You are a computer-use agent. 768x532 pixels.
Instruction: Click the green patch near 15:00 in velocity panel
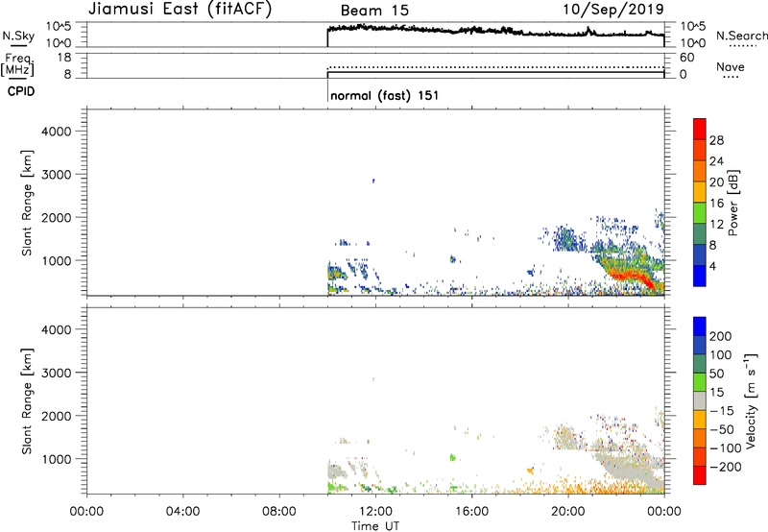[x=452, y=457]
